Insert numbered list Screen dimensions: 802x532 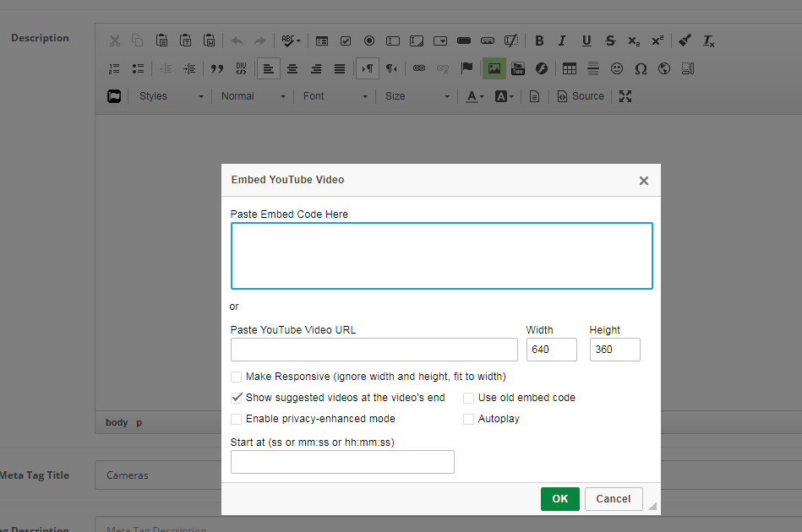[114, 68]
